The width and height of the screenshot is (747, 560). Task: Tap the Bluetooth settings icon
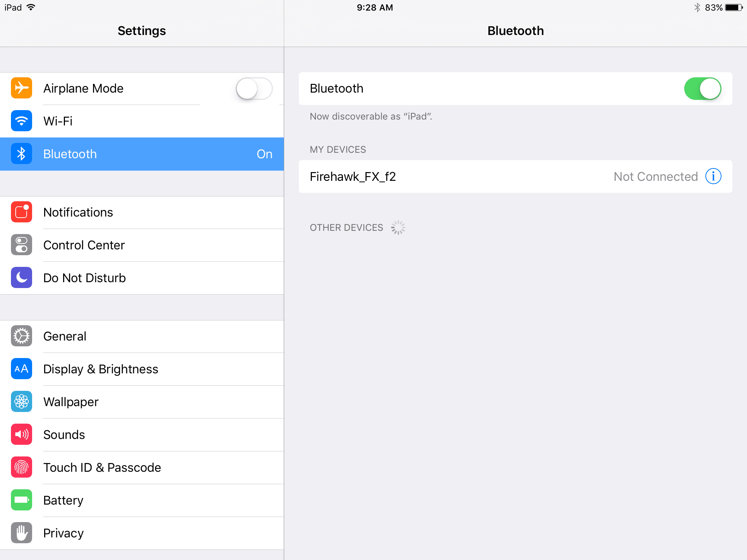(20, 154)
